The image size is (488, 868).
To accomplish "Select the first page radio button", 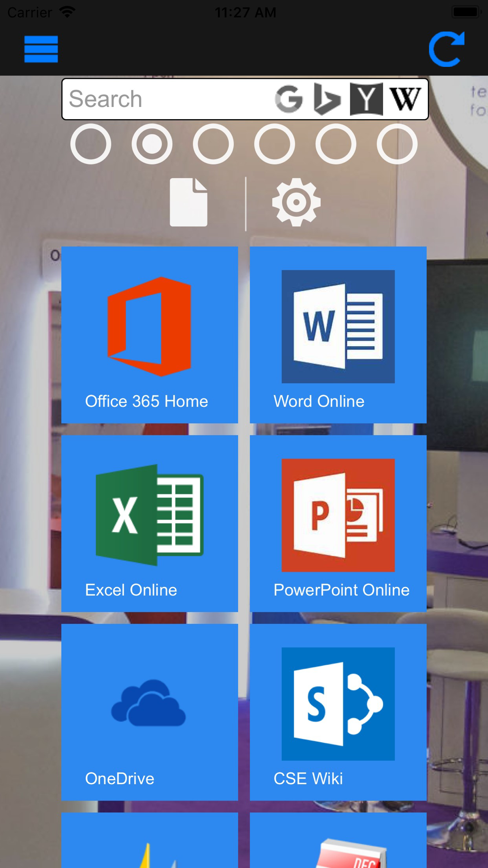I will pyautogui.click(x=91, y=144).
